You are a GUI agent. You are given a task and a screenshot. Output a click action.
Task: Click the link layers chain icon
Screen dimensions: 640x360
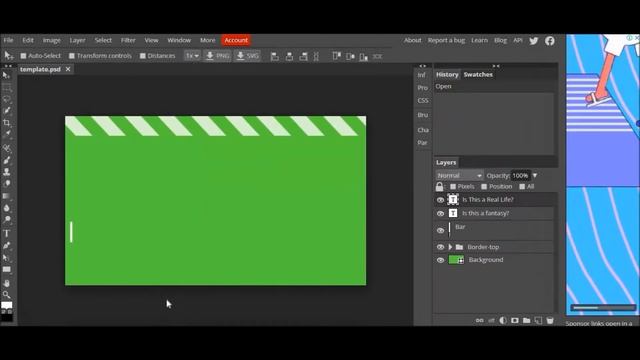480,320
